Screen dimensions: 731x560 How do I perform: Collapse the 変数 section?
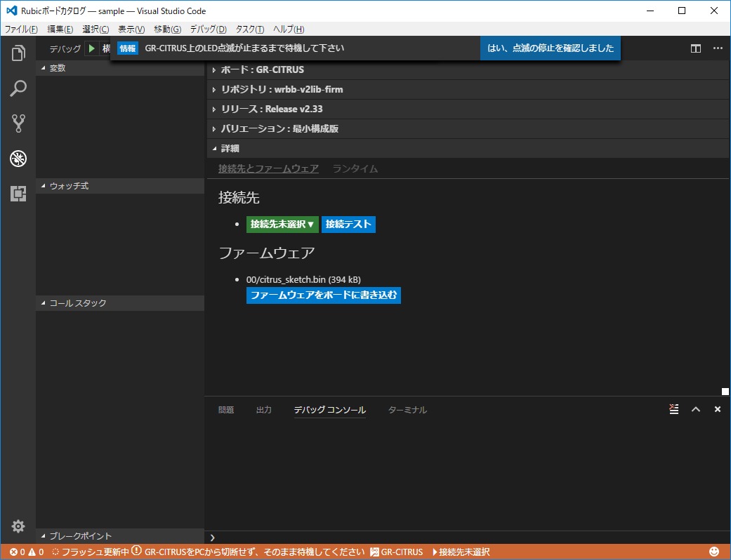(120, 68)
